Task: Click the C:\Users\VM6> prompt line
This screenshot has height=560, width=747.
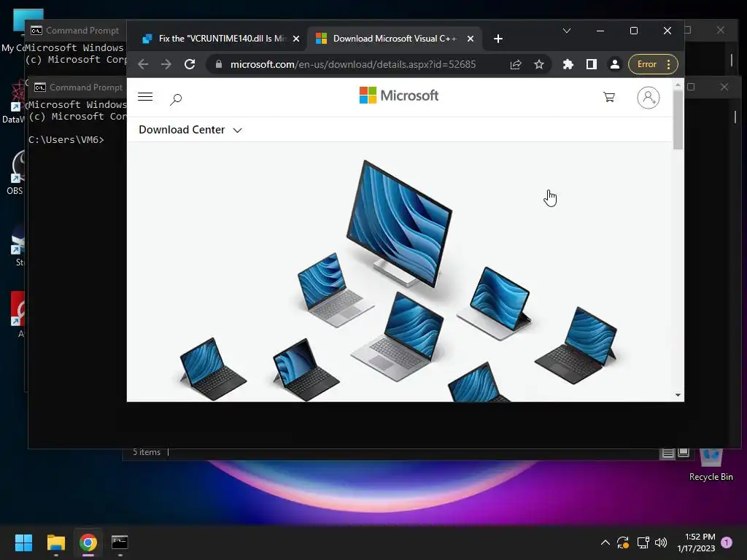Action: click(x=66, y=139)
